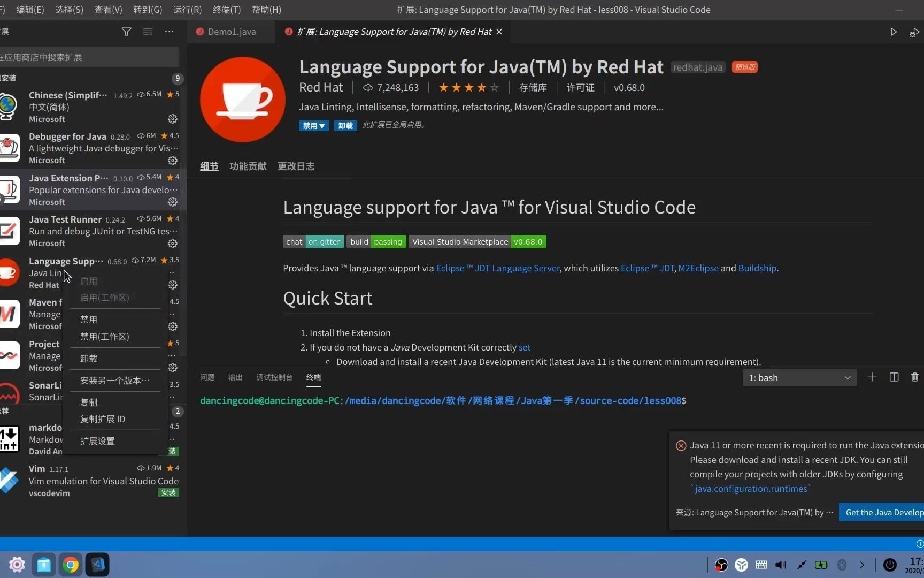Screen dimensions: 924x578
Task: Open Chrome from the taskbar
Action: 70,565
